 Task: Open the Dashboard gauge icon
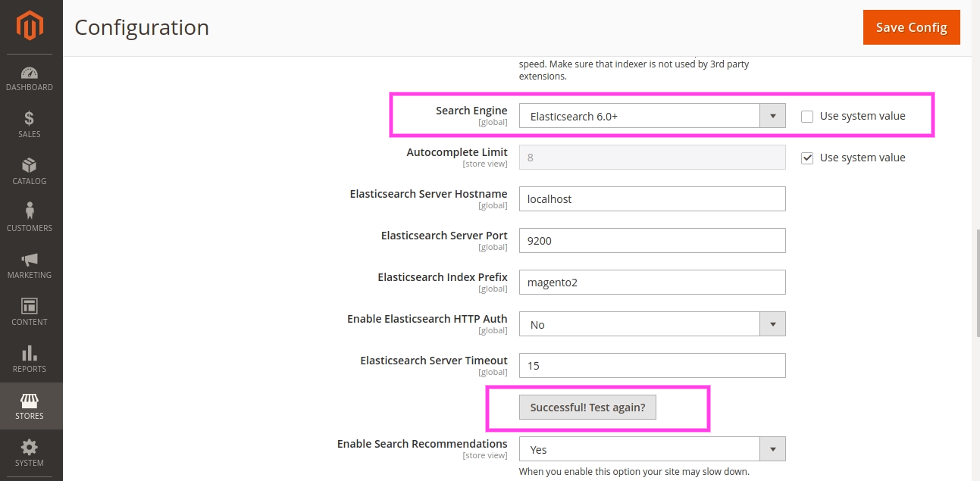pos(30,73)
